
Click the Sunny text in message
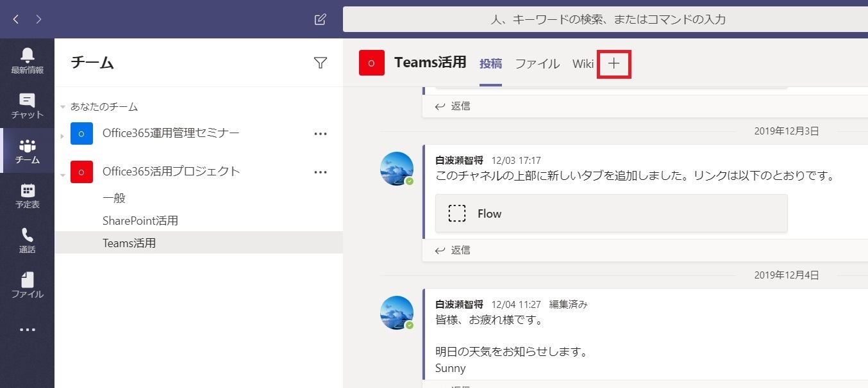point(451,368)
